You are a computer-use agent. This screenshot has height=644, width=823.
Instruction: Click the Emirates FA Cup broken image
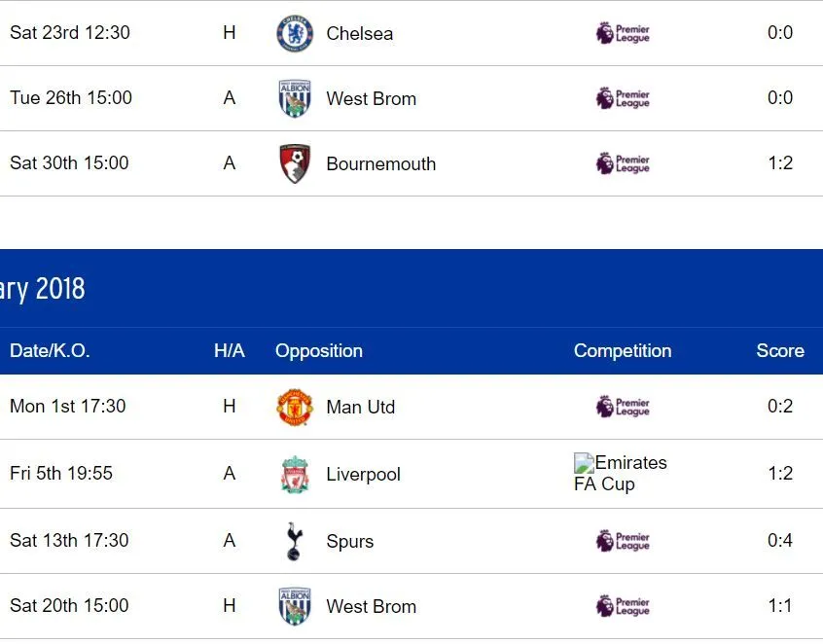(584, 463)
